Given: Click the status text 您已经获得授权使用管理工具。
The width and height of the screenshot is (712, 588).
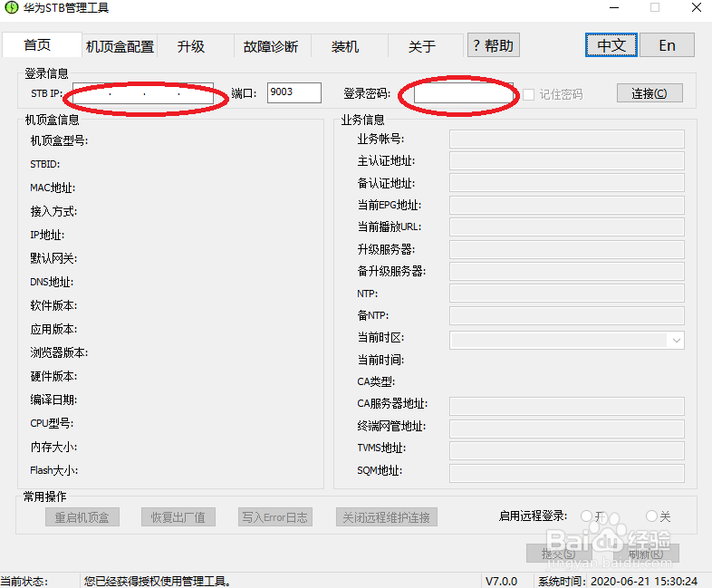Looking at the screenshot, I should (x=158, y=581).
